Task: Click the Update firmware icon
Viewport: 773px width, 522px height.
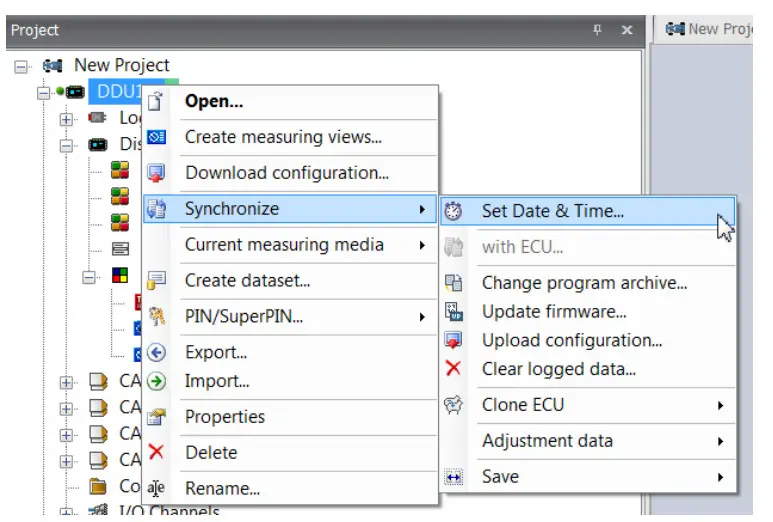Action: pos(454,312)
